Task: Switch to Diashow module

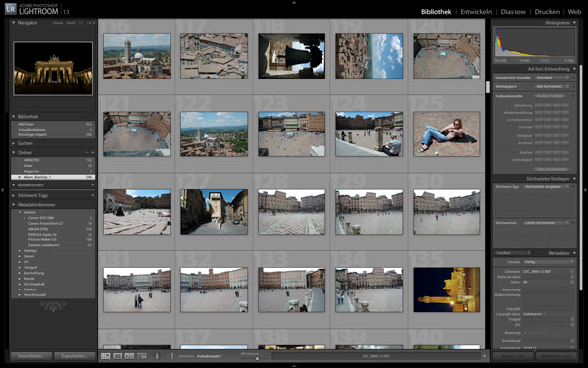Action: (x=513, y=12)
